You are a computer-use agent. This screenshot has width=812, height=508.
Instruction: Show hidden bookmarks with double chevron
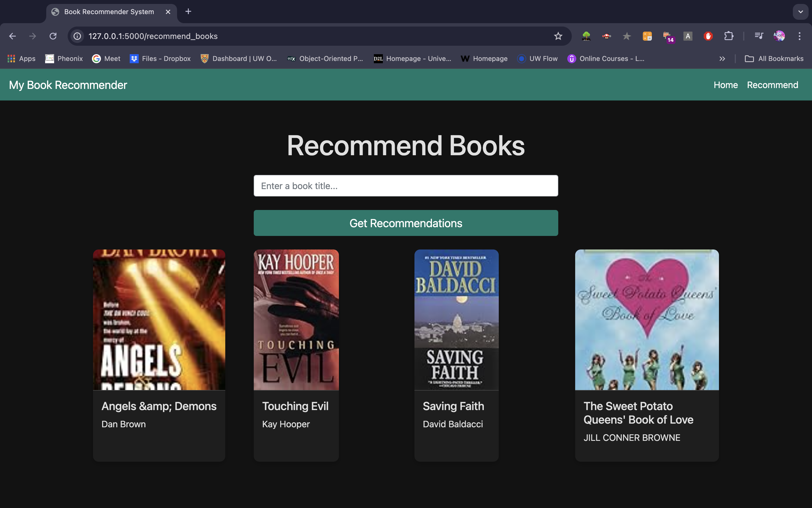(x=722, y=59)
